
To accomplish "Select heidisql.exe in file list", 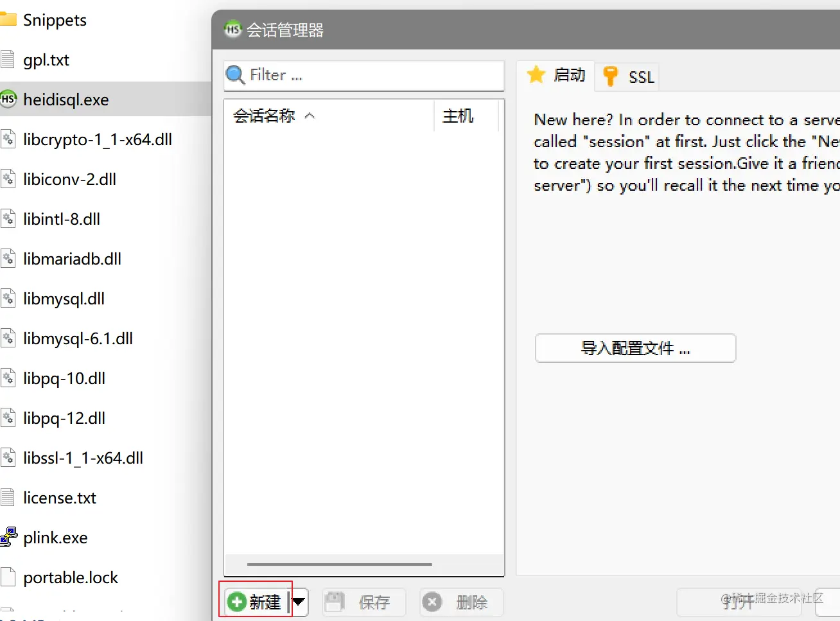I will pos(66,100).
